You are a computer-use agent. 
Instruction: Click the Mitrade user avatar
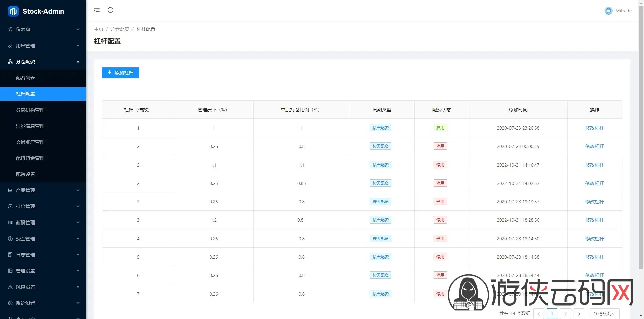608,11
